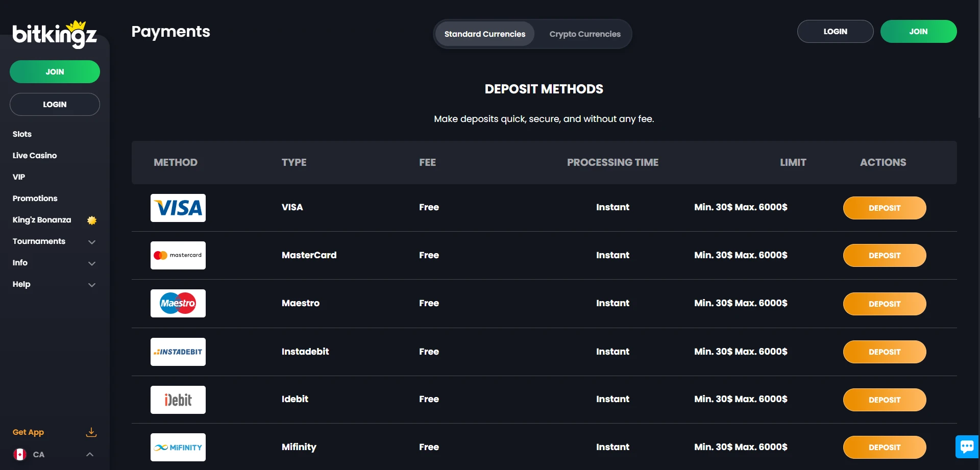
Task: Click DEPOSIT for MasterCard
Action: click(x=885, y=255)
